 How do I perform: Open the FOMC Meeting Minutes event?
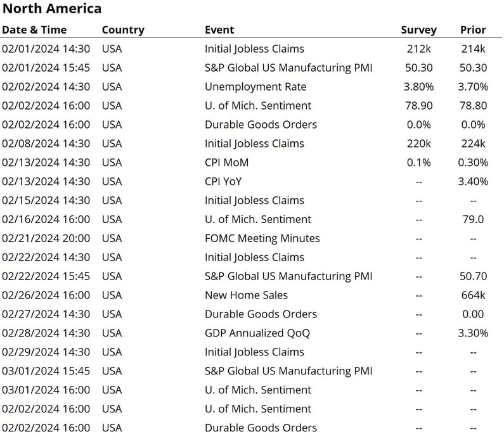[x=262, y=238]
